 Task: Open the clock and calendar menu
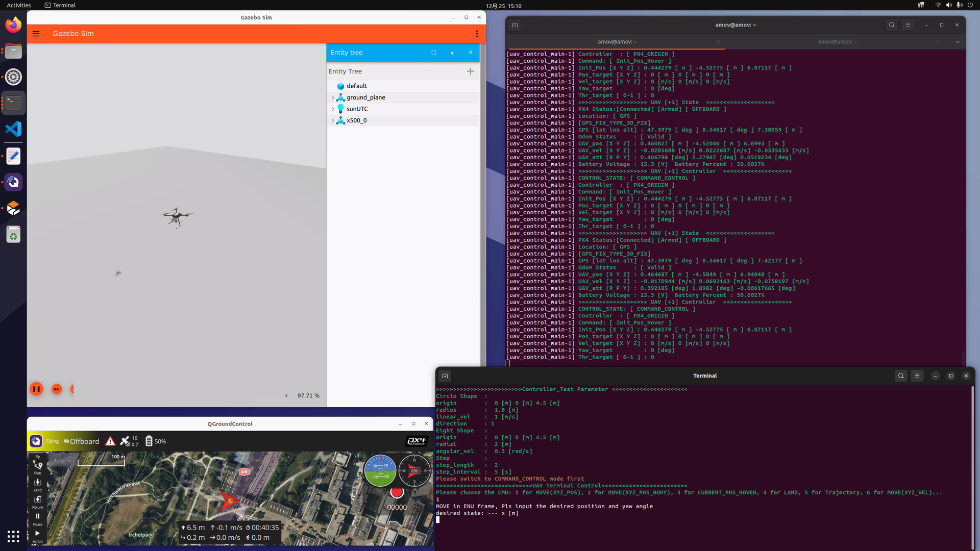coord(503,6)
